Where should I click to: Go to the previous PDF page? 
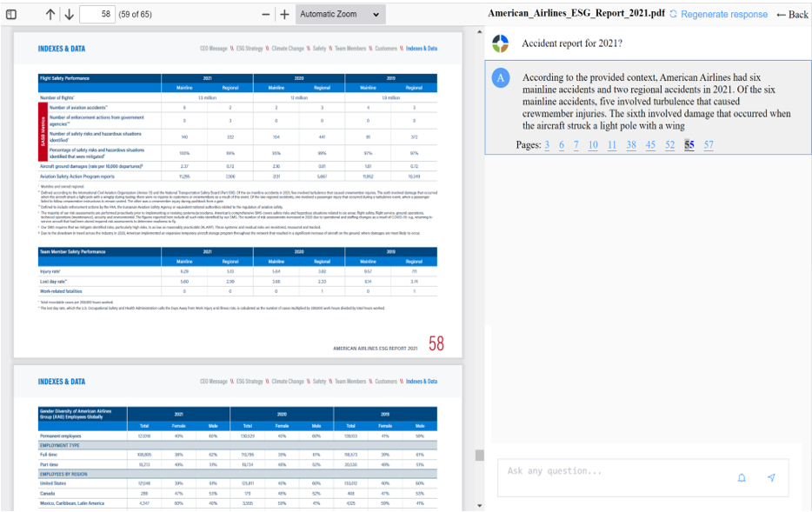50,15
